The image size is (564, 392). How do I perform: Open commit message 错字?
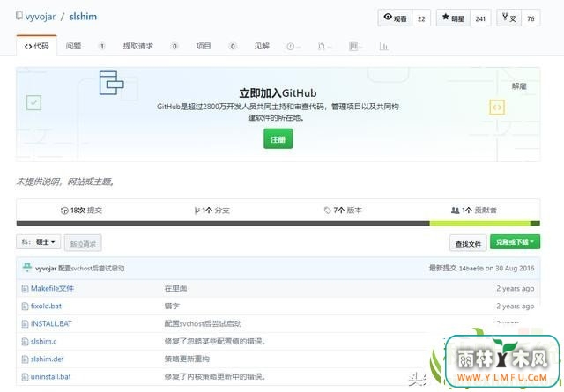pyautogui.click(x=172, y=306)
